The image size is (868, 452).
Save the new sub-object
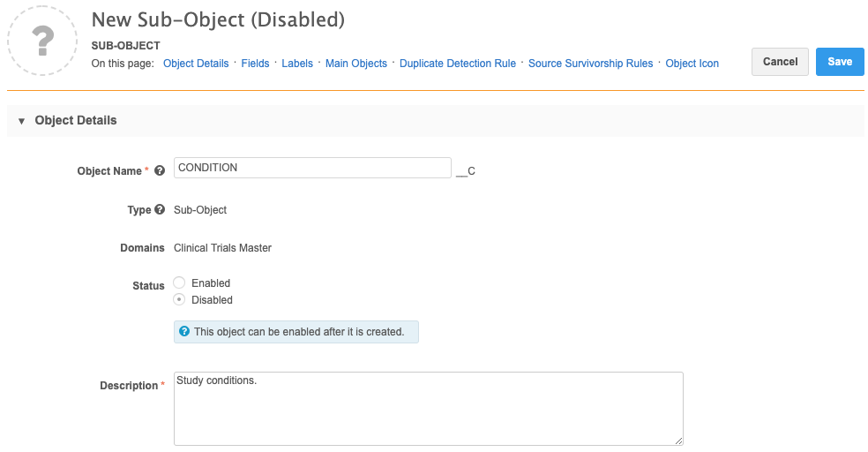point(840,62)
